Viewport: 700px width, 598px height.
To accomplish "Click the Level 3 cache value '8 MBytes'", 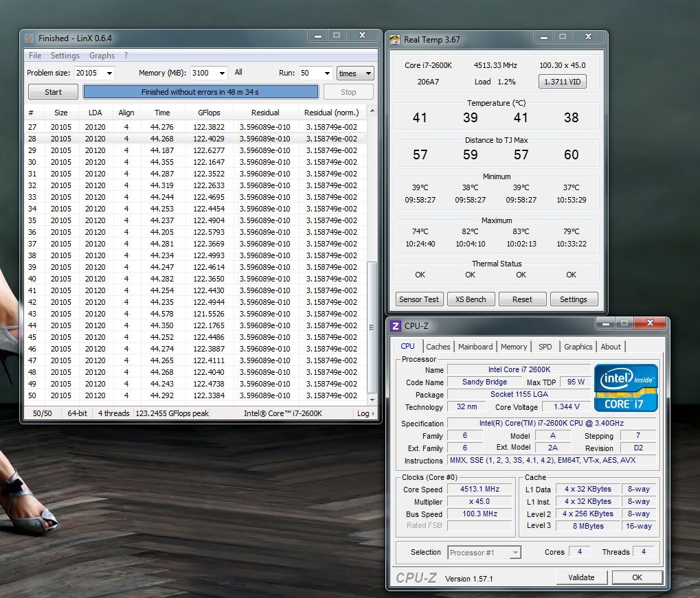I will [589, 526].
